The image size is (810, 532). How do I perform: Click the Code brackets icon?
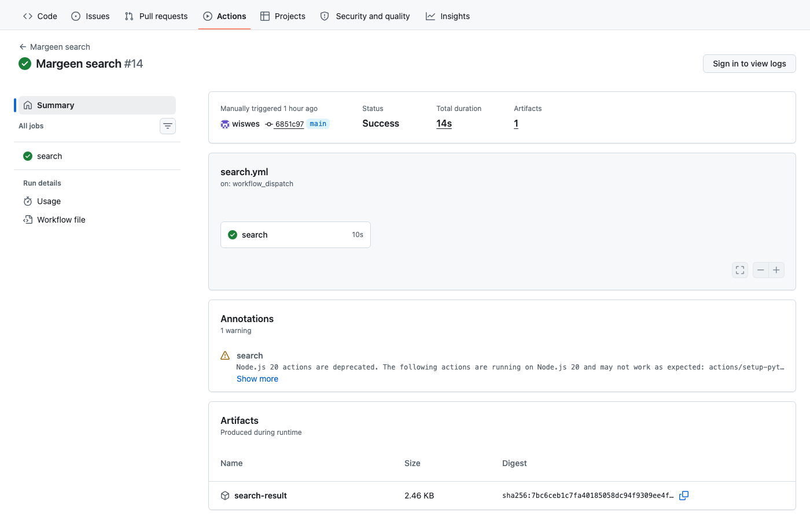28,16
